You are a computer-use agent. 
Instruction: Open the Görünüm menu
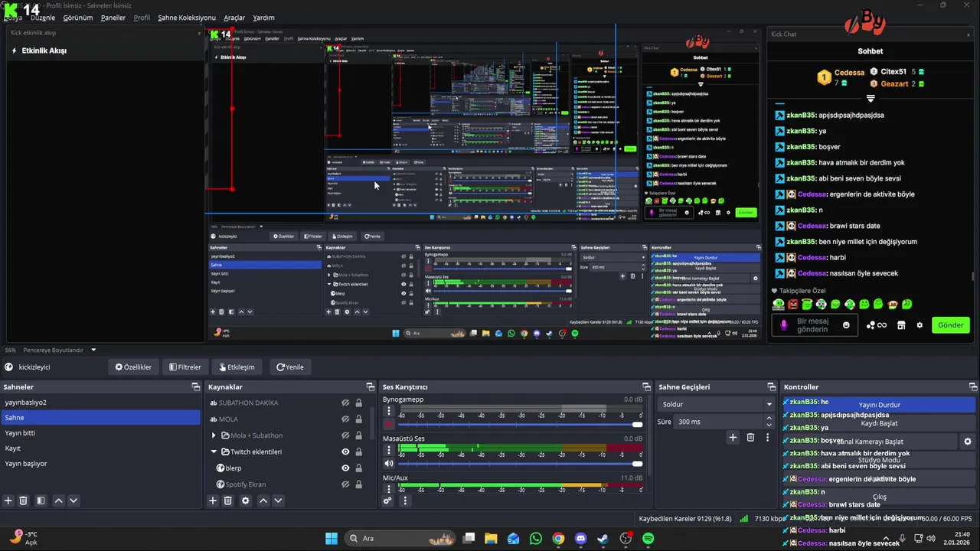(78, 18)
